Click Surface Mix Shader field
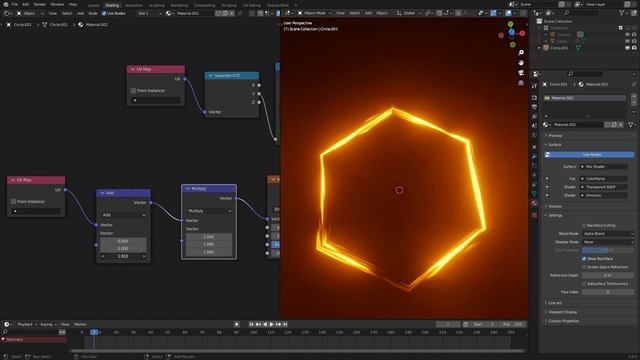The image size is (640, 360). (x=604, y=167)
